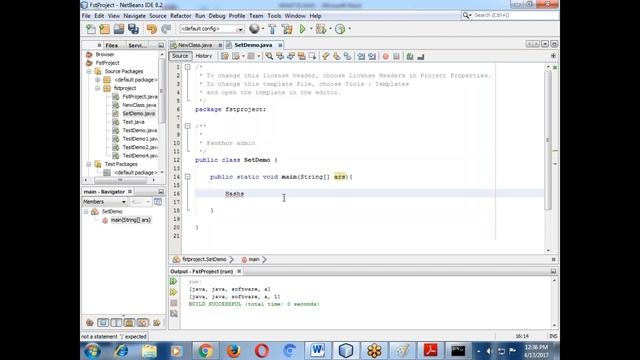Click the browser globe icon in toolbar
The image size is (640, 360).
click(254, 29)
